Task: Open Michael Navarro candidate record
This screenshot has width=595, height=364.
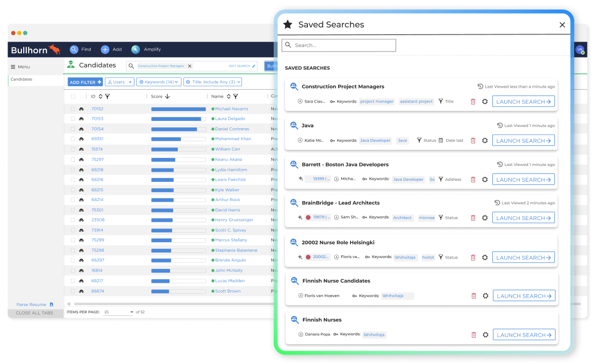Action: [x=232, y=109]
